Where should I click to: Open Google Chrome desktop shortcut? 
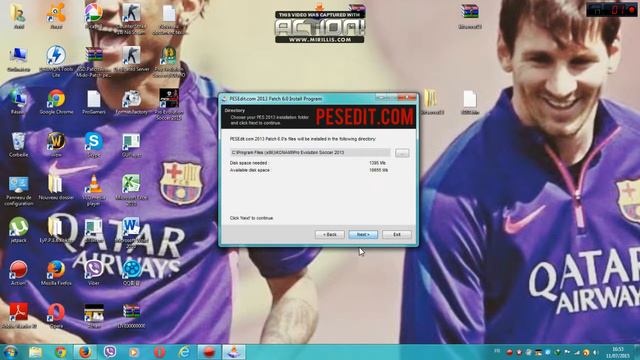point(56,102)
